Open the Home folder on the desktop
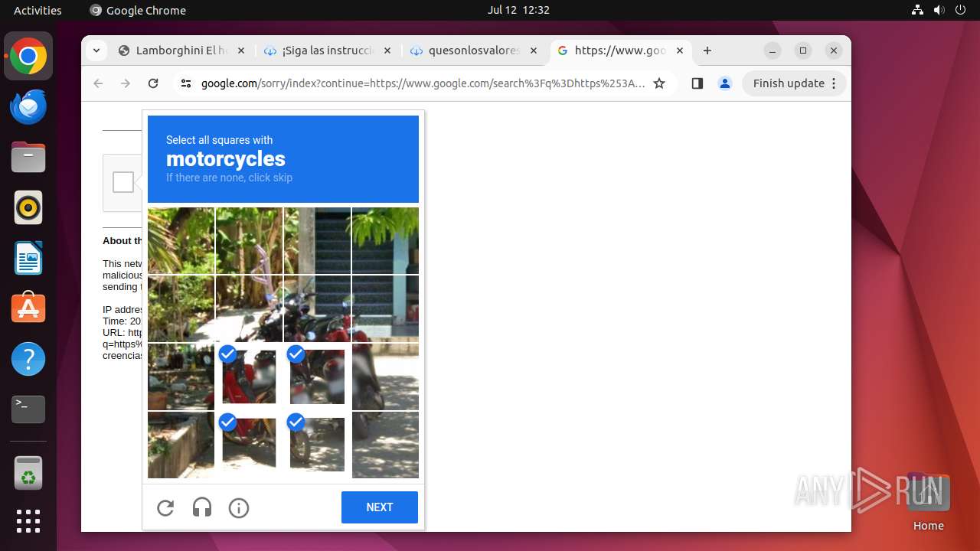Viewport: 980px width, 551px height. (928, 501)
